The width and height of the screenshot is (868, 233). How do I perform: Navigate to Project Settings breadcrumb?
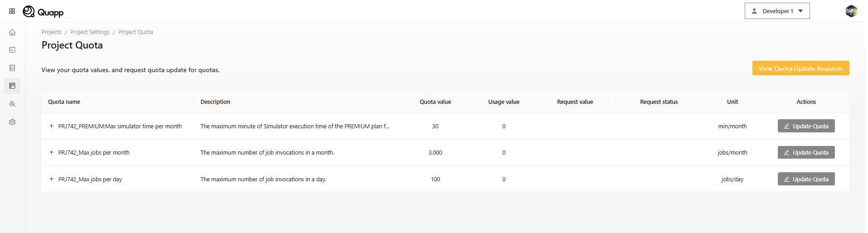point(90,32)
